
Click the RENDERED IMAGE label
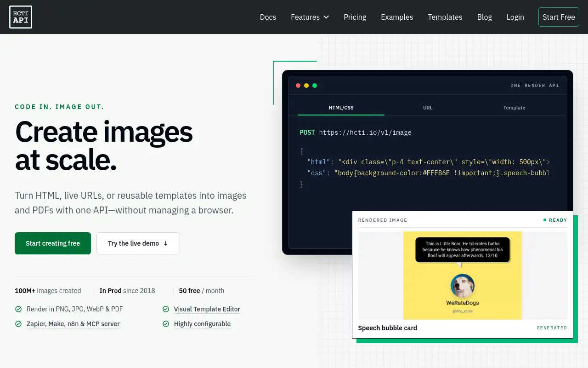click(x=383, y=220)
